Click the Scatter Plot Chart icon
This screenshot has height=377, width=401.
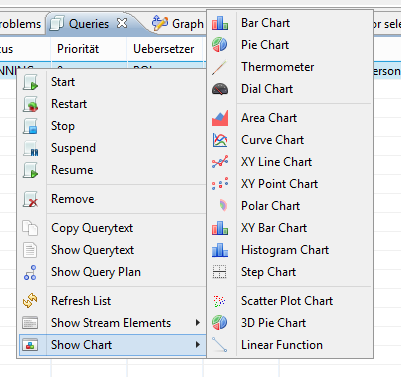220,301
